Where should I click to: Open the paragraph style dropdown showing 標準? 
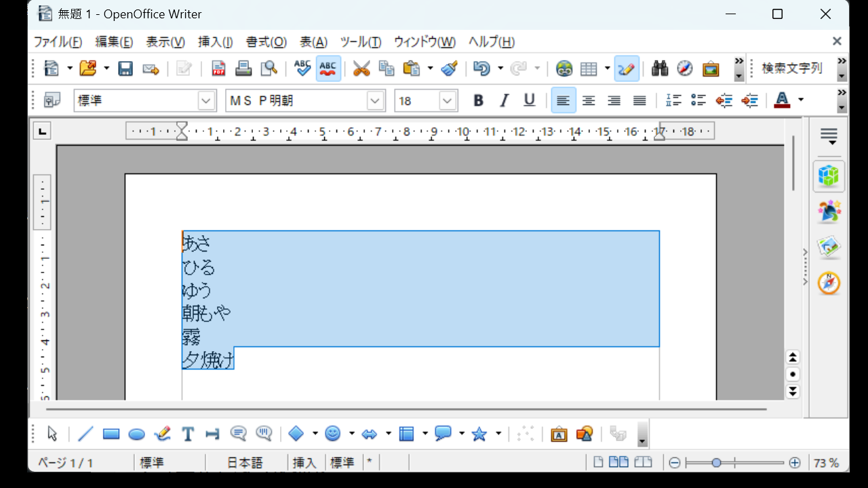[206, 101]
